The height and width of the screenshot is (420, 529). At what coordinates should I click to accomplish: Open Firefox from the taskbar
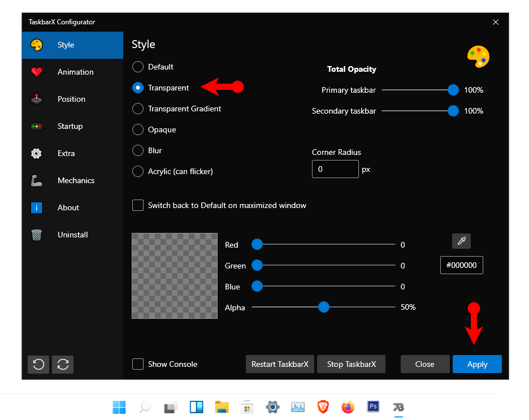click(348, 406)
